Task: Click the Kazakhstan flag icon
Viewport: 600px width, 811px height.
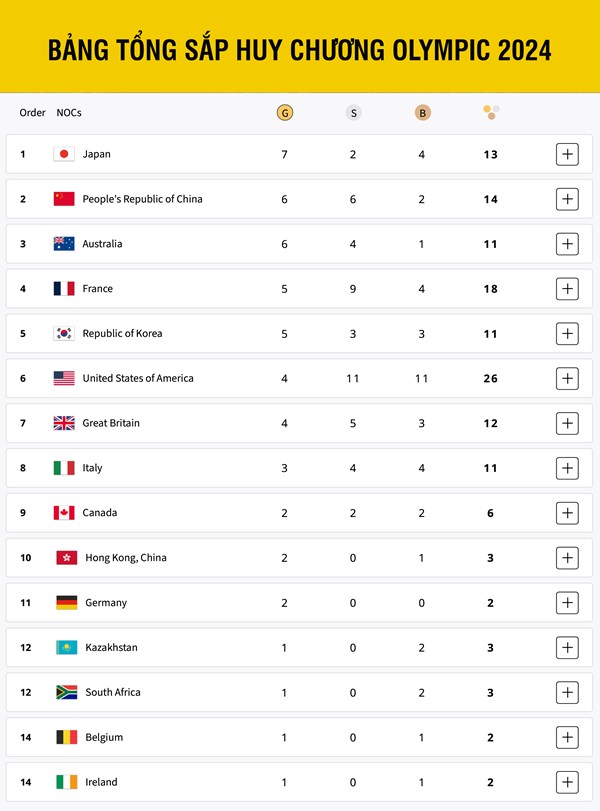Action: point(66,648)
